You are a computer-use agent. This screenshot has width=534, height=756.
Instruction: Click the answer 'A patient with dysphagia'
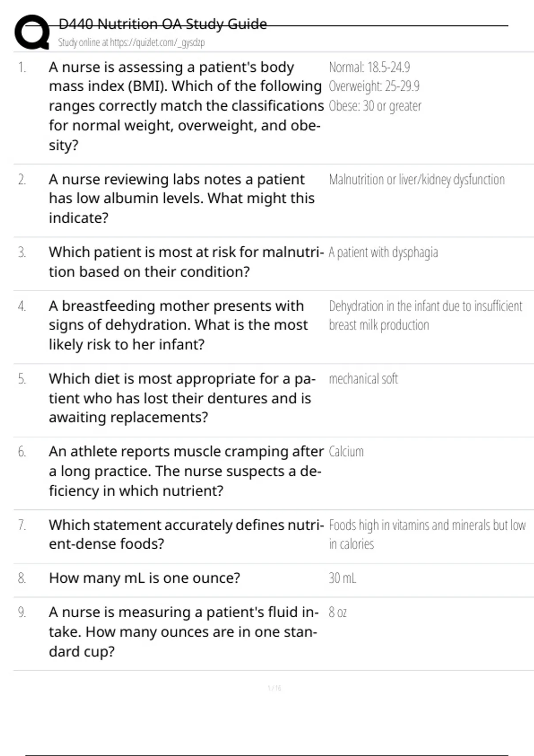coord(383,253)
